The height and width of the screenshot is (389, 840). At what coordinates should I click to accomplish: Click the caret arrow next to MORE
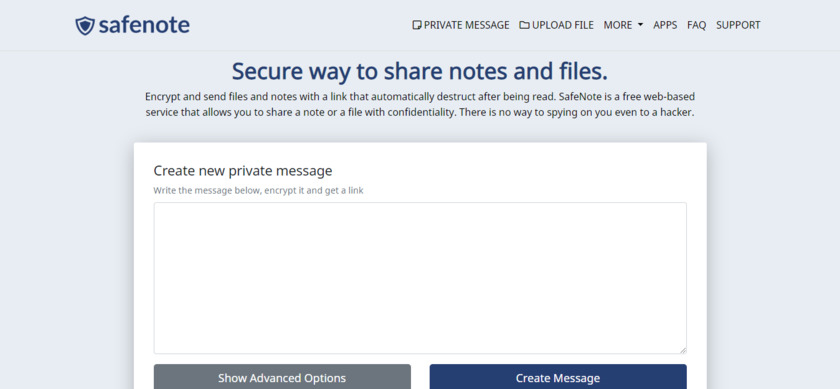[x=640, y=25]
